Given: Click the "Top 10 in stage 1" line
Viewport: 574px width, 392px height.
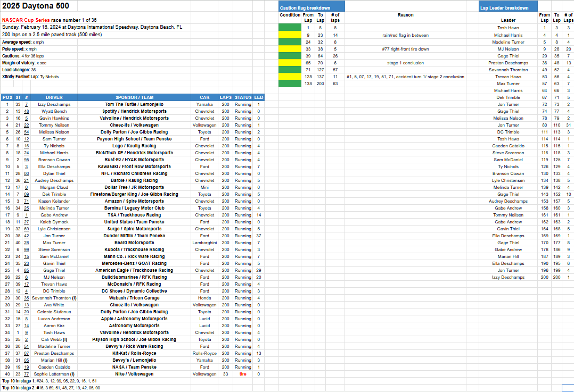Looking at the screenshot, I should click(x=50, y=381).
